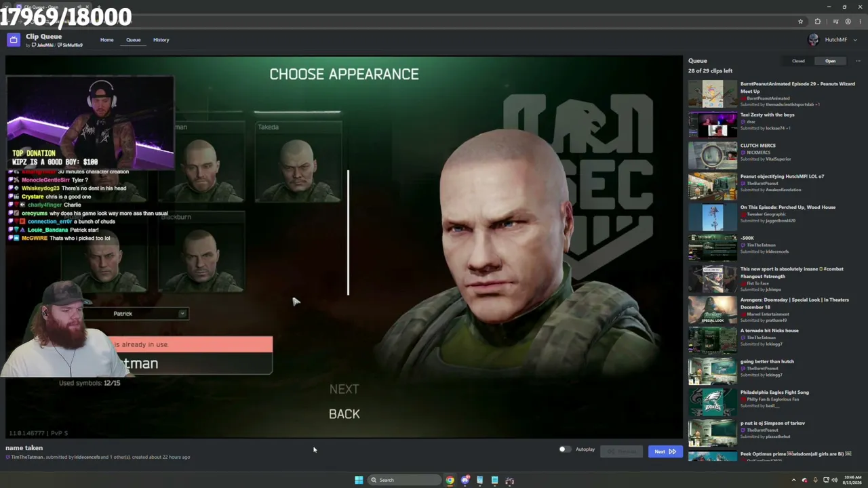Image resolution: width=868 pixels, height=488 pixels.
Task: Select the Blackburn head preset in the video
Action: [201, 252]
